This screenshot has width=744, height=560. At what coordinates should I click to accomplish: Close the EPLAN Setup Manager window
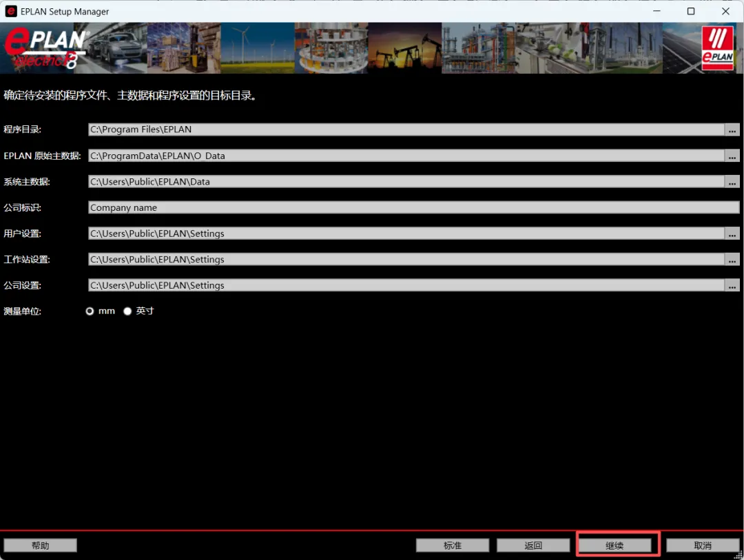tap(725, 12)
